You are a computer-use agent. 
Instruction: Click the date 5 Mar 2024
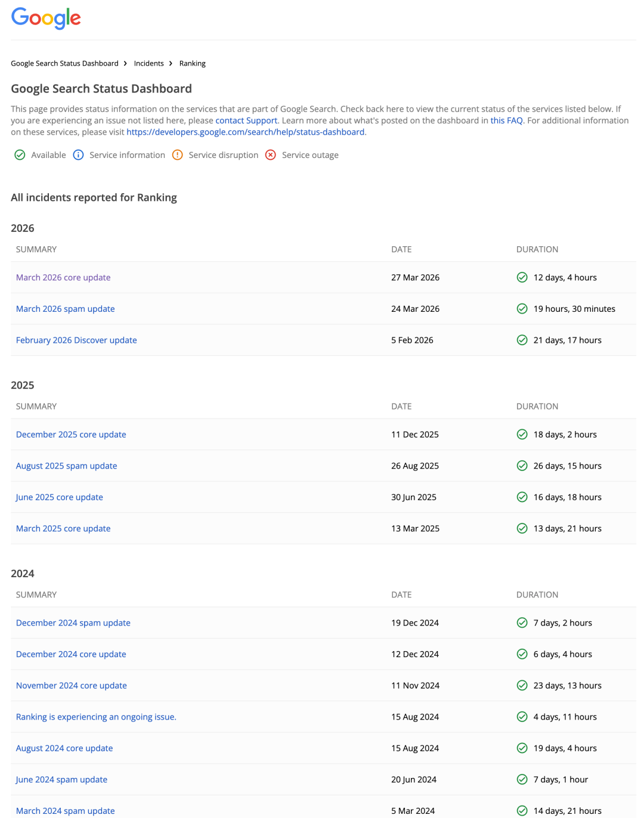(x=413, y=811)
